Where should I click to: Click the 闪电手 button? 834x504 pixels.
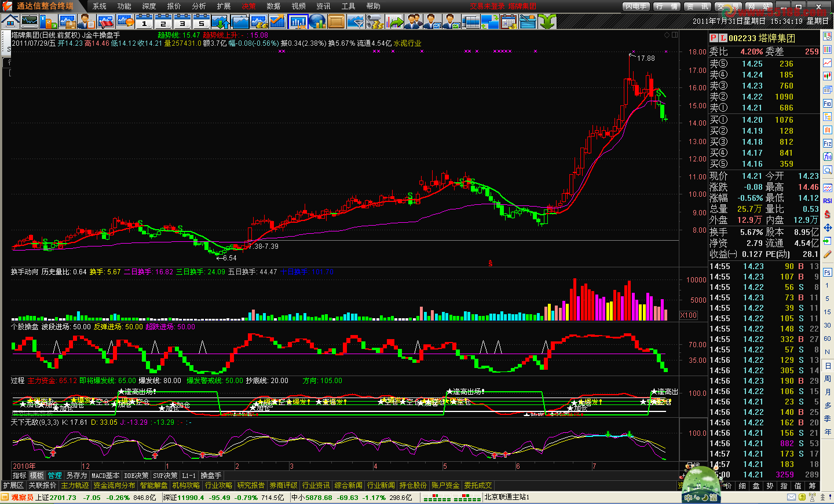point(637,6)
